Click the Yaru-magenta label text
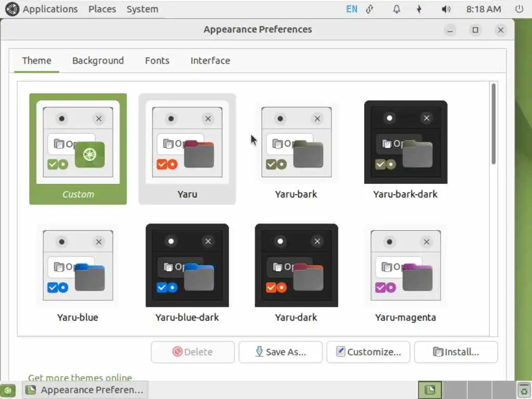The height and width of the screenshot is (399, 532). [405, 317]
